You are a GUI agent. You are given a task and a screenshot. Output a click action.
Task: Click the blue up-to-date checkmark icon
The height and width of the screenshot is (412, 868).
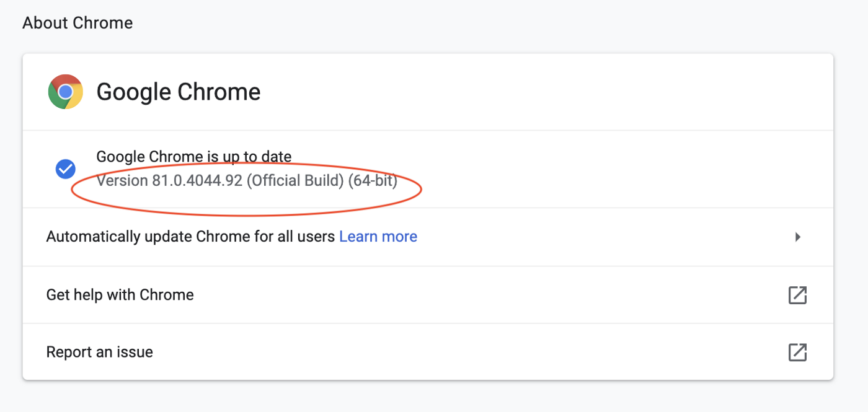pyautogui.click(x=66, y=169)
